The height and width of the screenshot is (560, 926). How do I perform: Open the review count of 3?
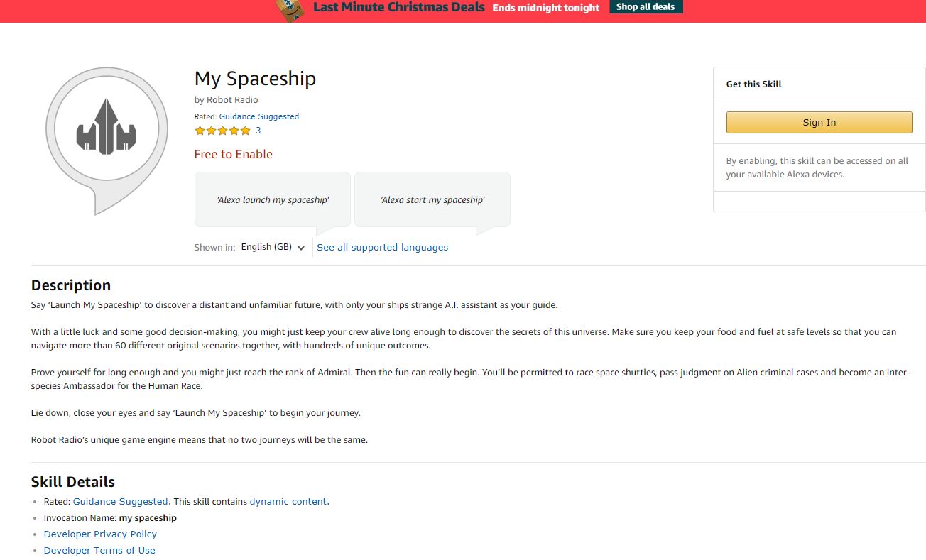[x=258, y=131]
